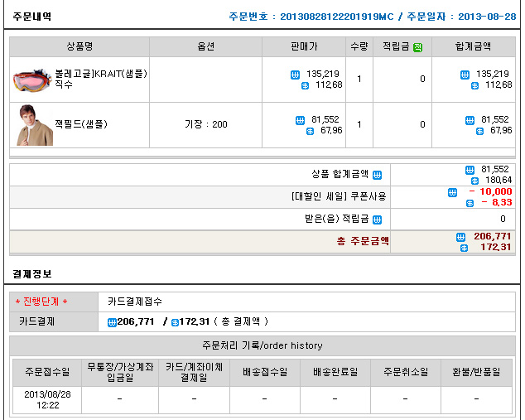Click the 합계금액 column header
525x420 pixels.
pyautogui.click(x=484, y=47)
